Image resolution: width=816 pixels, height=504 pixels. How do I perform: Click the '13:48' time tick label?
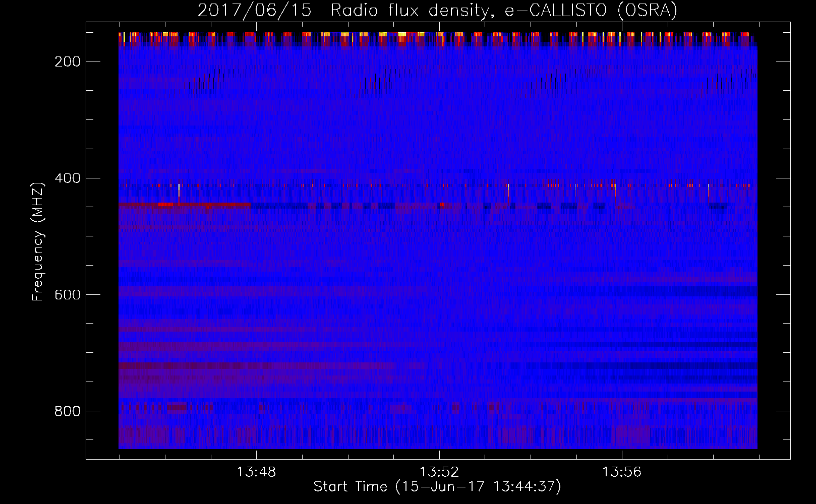pyautogui.click(x=256, y=472)
